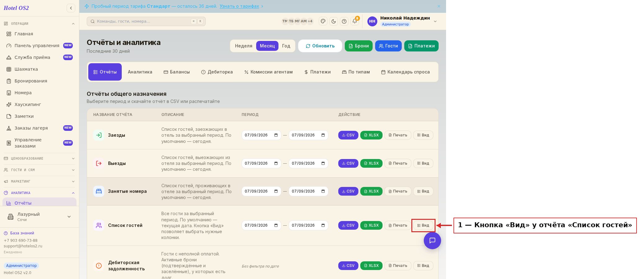Follow the Узнать о тарифах link

(x=239, y=6)
